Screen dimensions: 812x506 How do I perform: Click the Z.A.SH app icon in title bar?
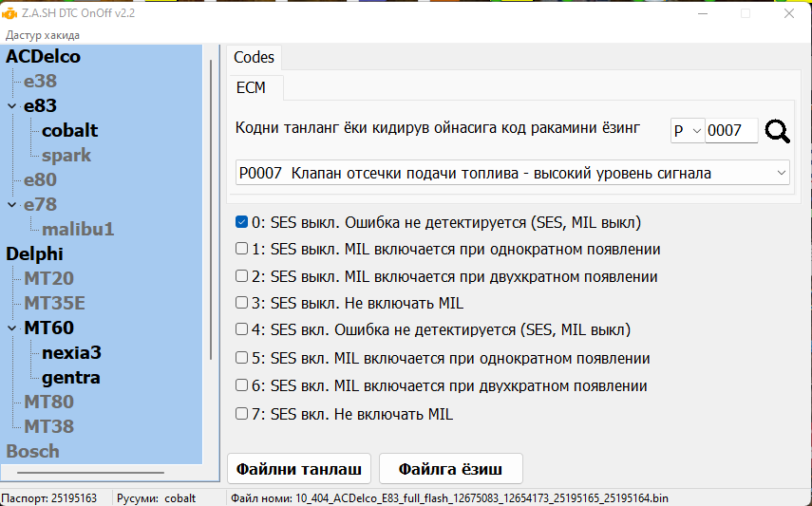(x=9, y=13)
